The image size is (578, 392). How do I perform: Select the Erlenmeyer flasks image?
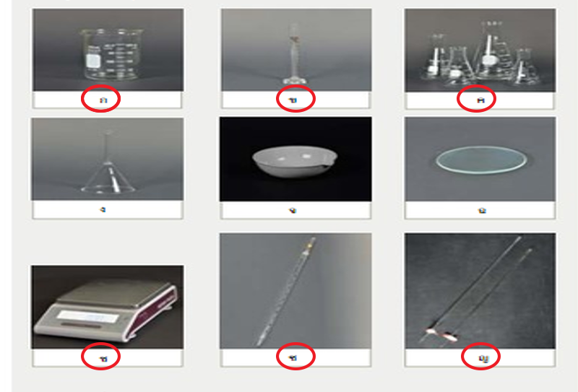click(480, 50)
